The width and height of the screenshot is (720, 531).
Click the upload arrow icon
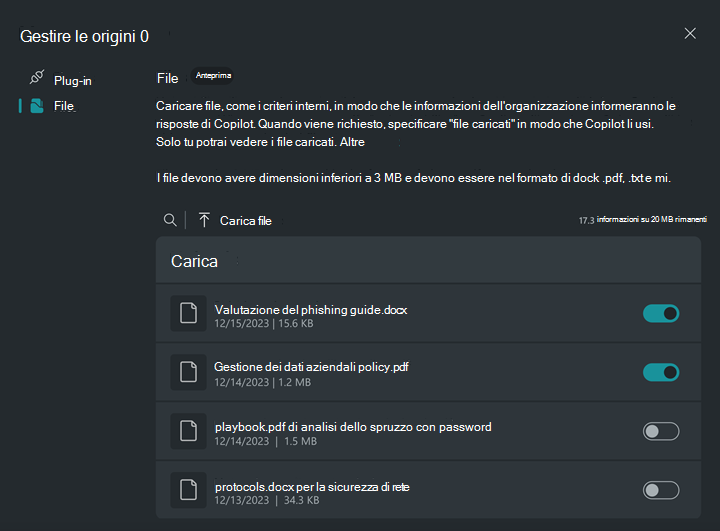click(x=204, y=220)
